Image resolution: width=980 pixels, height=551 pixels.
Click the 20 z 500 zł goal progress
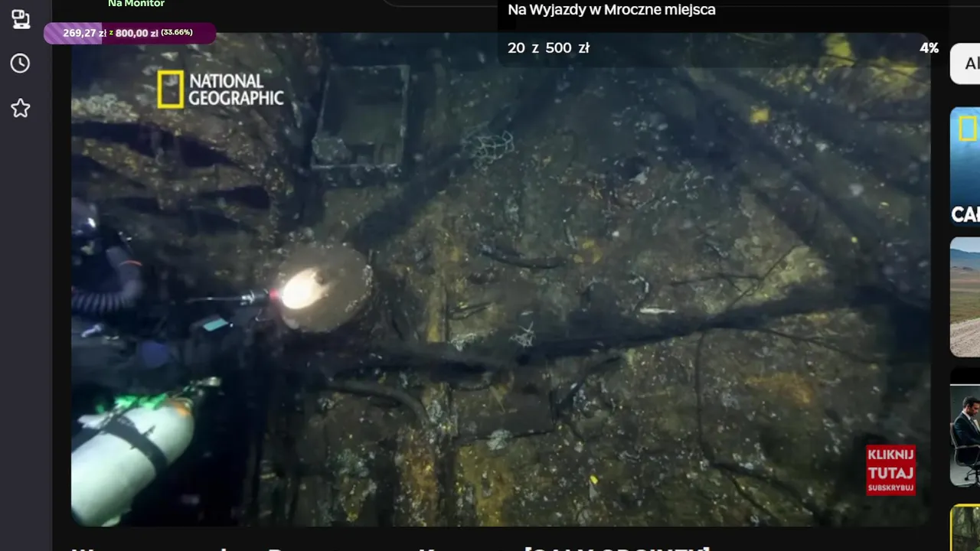548,48
